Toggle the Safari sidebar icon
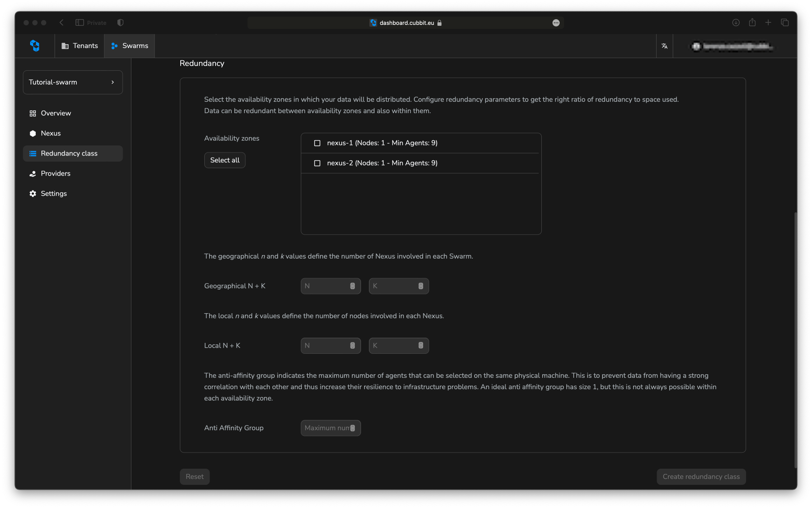 point(79,23)
